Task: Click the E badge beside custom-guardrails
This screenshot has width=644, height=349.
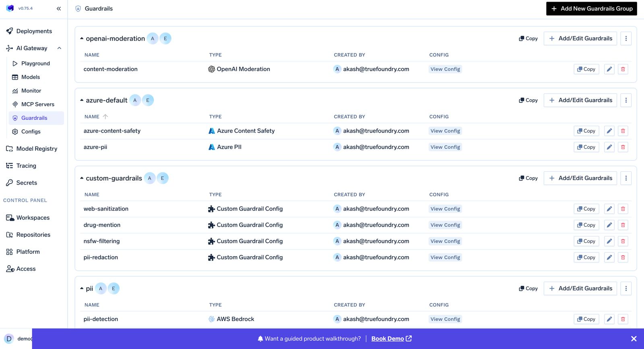Action: [162, 178]
